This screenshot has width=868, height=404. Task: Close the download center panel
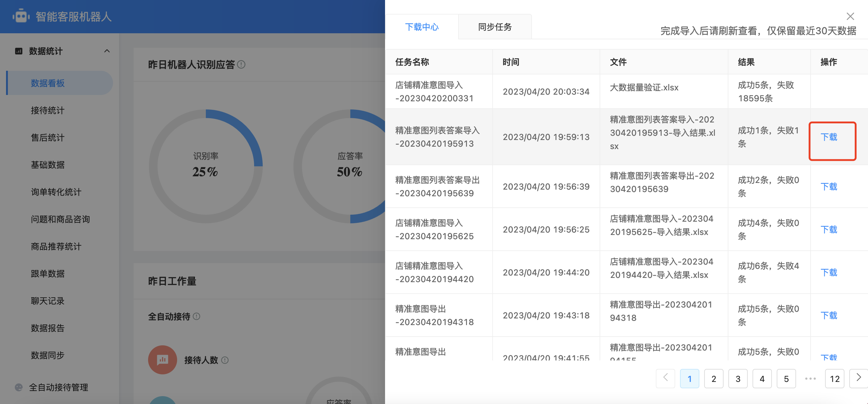click(x=850, y=16)
